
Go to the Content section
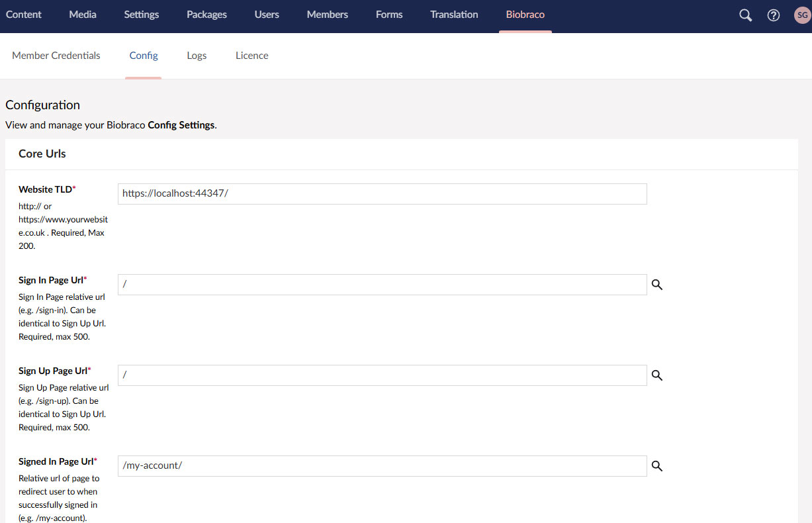[24, 15]
